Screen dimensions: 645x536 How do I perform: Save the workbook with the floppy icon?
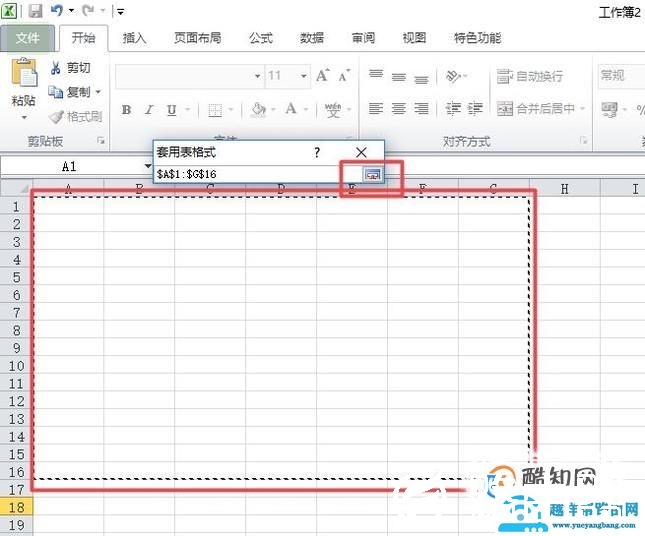pyautogui.click(x=36, y=11)
